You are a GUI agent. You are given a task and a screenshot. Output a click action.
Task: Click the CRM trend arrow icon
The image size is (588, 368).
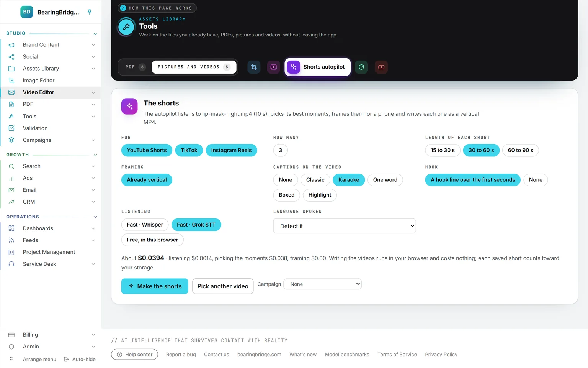point(11,202)
